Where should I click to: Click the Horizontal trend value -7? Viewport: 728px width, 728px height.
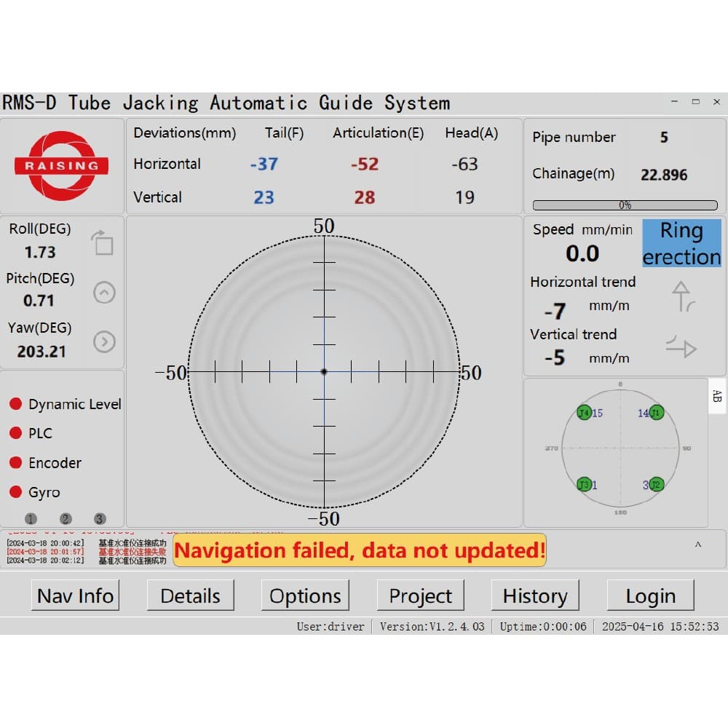point(555,311)
